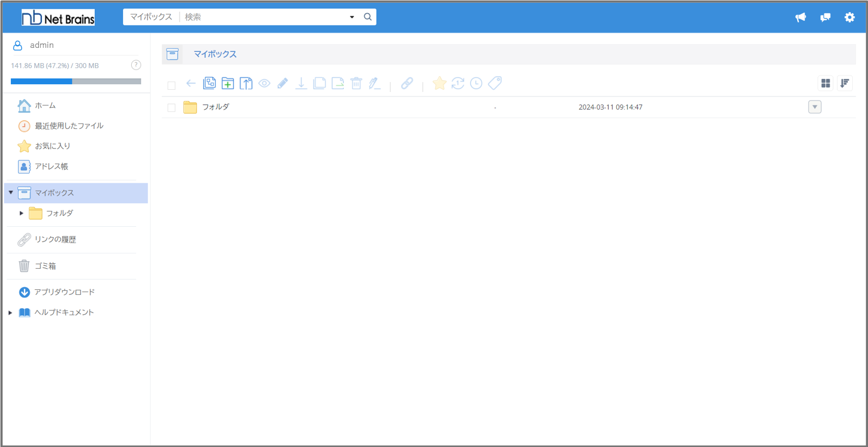Click the star favorite toolbar icon
This screenshot has width=868, height=447.
coord(439,83)
